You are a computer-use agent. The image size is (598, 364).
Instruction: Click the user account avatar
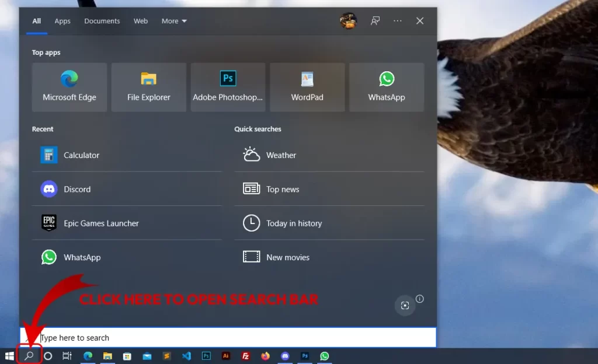[348, 21]
